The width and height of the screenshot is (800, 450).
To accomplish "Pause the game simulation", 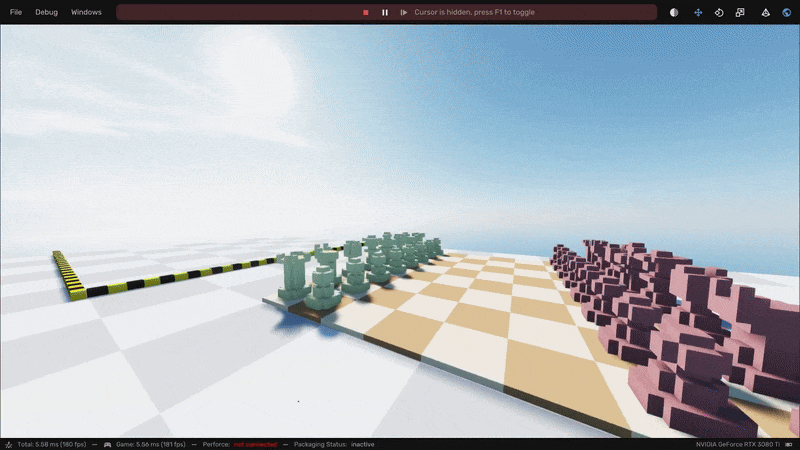I will (385, 12).
